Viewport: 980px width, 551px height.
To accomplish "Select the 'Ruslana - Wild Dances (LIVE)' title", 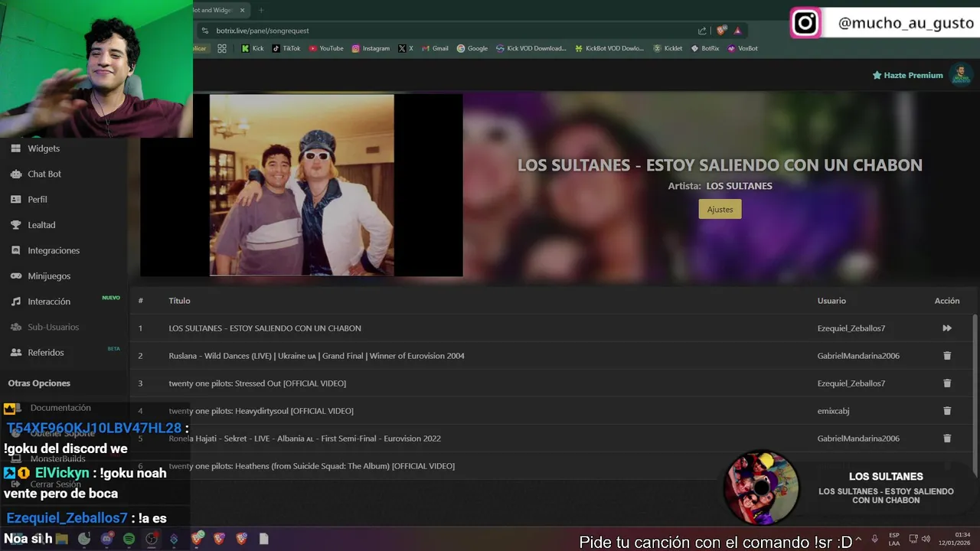I will click(317, 356).
